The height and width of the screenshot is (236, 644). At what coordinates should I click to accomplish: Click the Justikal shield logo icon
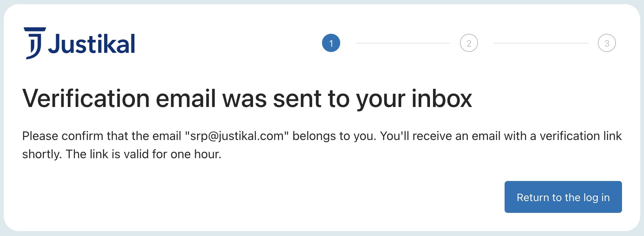click(x=34, y=43)
